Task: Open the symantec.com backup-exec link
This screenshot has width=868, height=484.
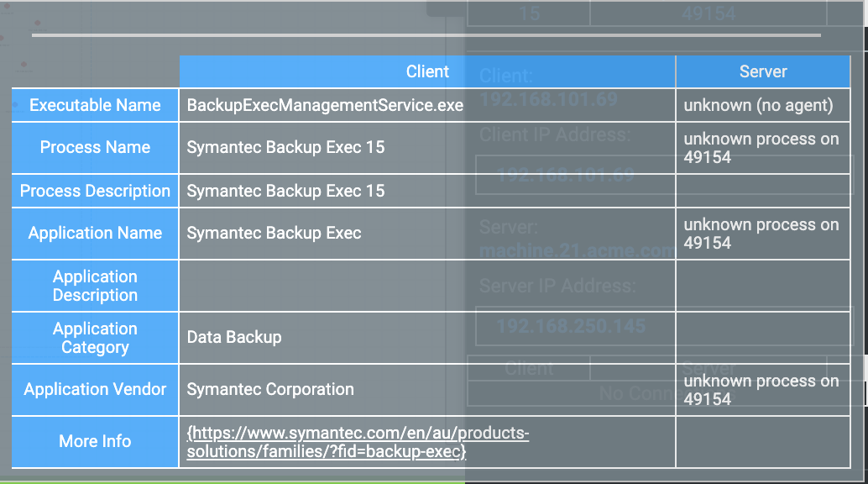Action: (x=358, y=442)
